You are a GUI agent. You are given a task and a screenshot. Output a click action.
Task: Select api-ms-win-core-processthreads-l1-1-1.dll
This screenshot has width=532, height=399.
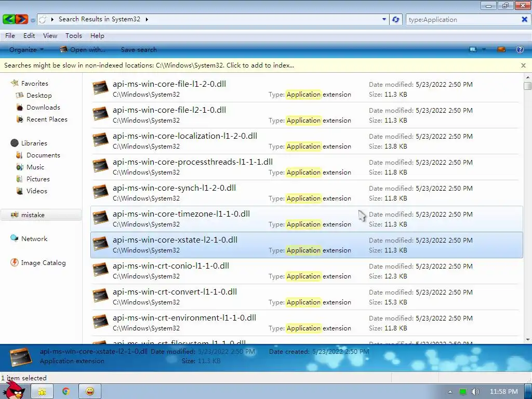click(x=307, y=167)
